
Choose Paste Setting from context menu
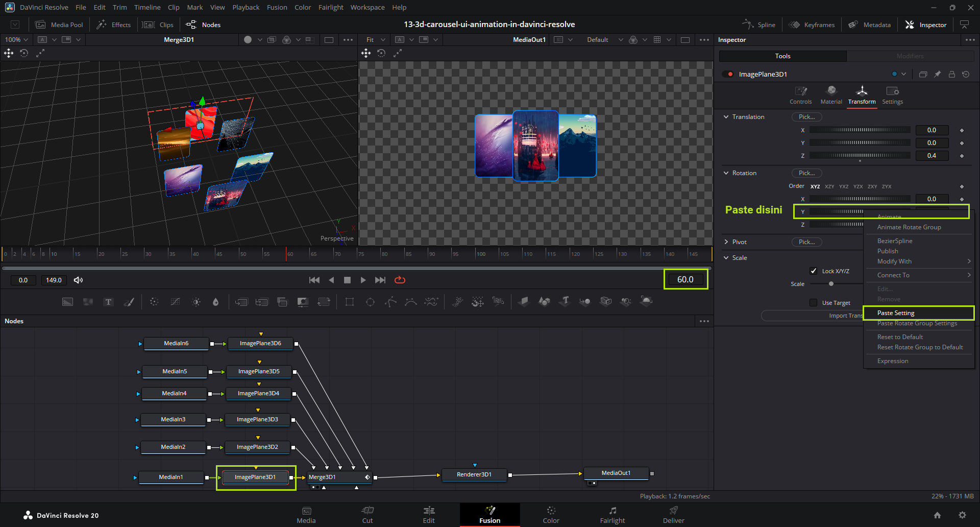point(896,313)
